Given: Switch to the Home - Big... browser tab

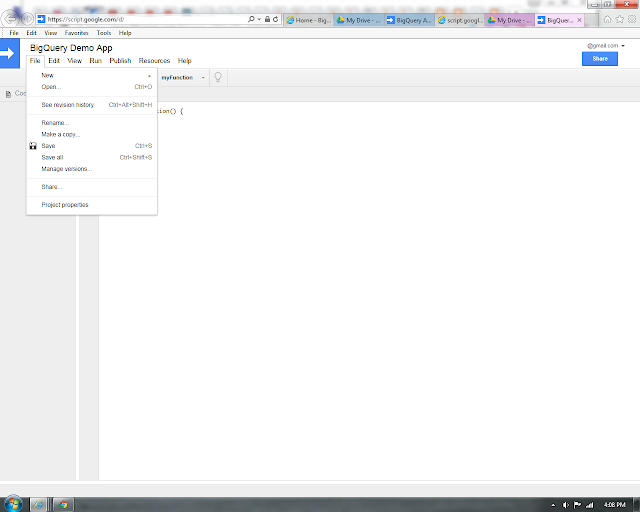Looking at the screenshot, I should [x=309, y=20].
